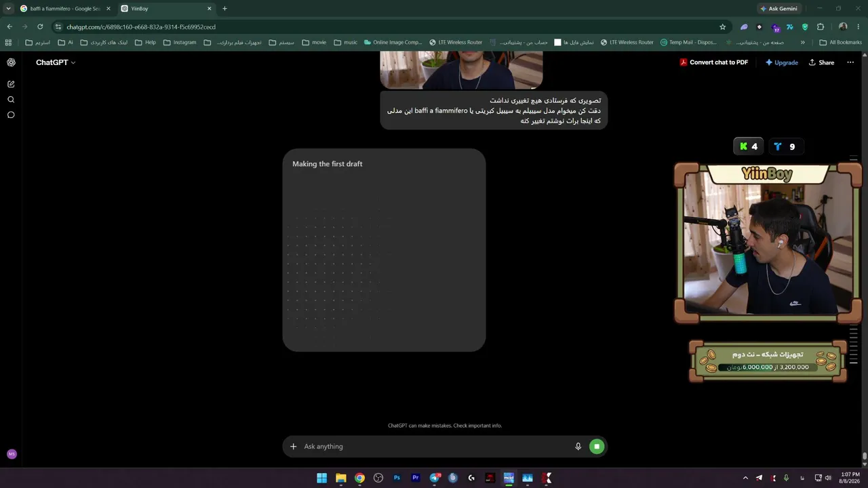Open Premiere Pro from the taskbar
The width and height of the screenshot is (868, 488).
[416, 478]
